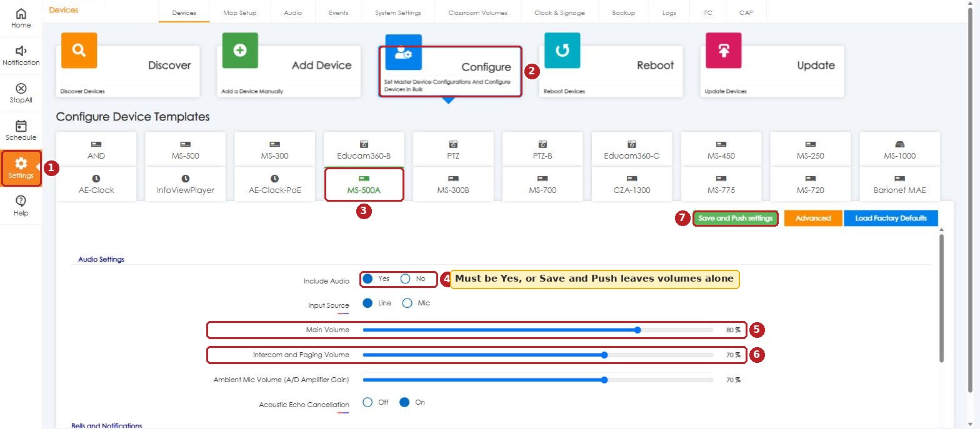Click the green Add Device plus icon

(x=240, y=51)
